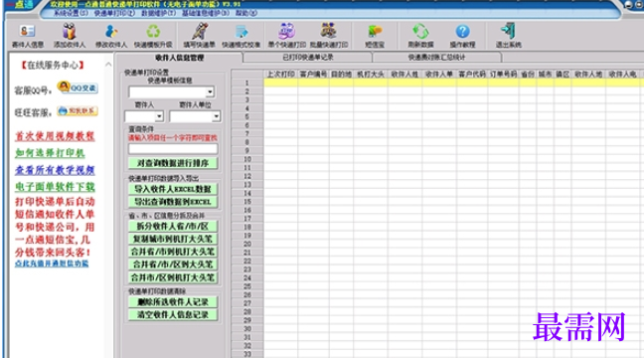Click the QQ交谈 chat badge
Viewport: 644px width, 358px height.
[79, 88]
